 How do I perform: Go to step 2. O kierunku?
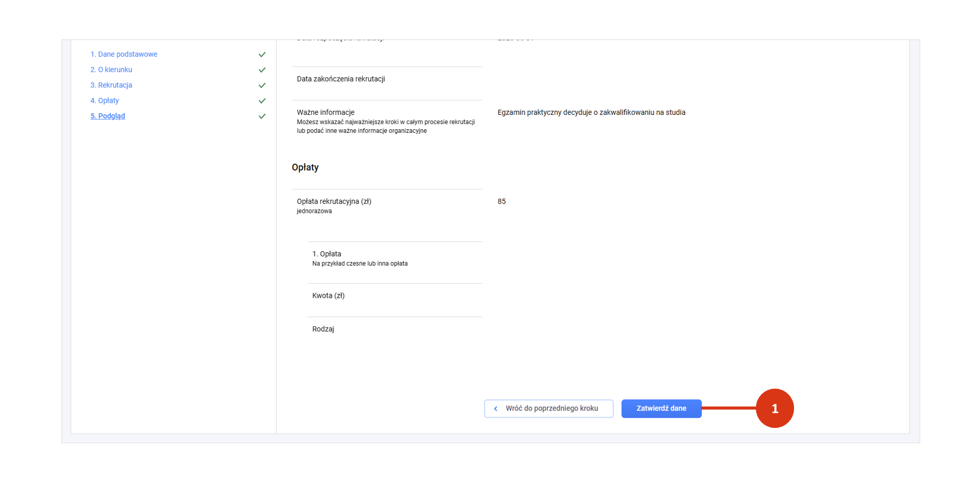[x=111, y=69]
